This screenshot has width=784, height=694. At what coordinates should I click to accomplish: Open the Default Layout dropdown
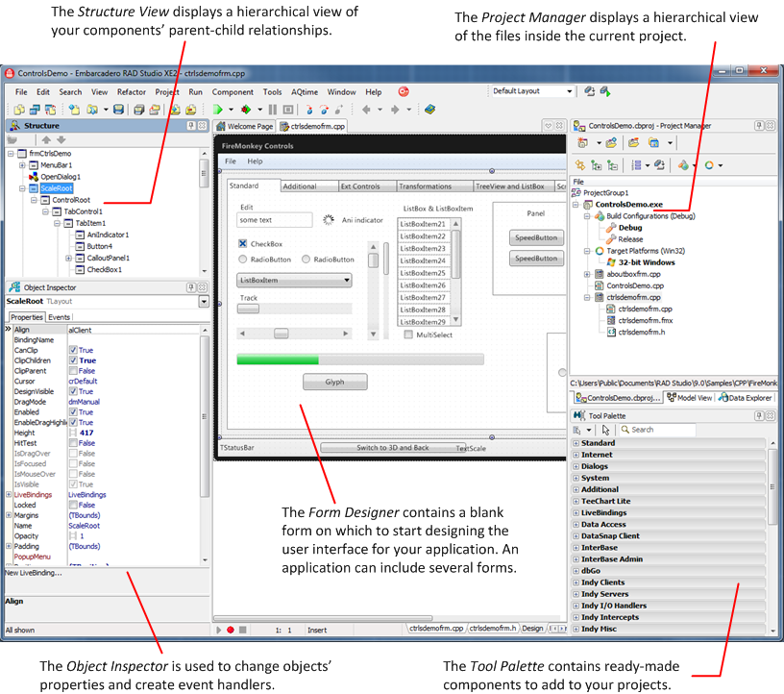point(569,91)
